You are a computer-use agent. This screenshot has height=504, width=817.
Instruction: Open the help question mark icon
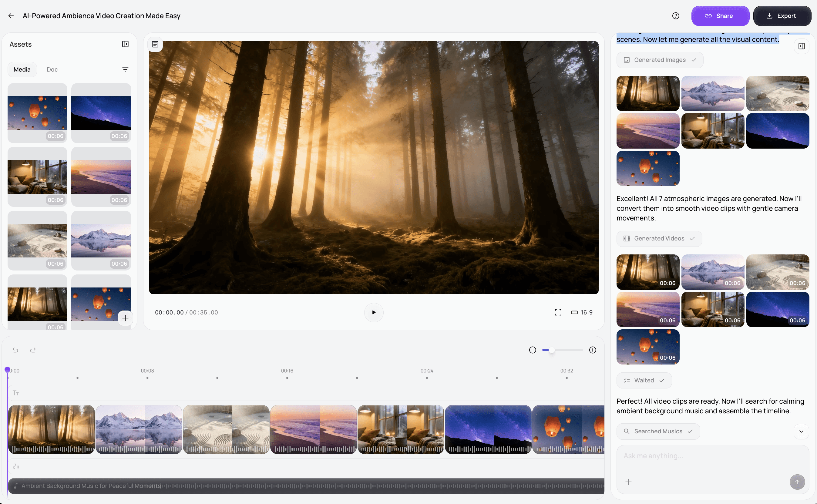click(675, 16)
